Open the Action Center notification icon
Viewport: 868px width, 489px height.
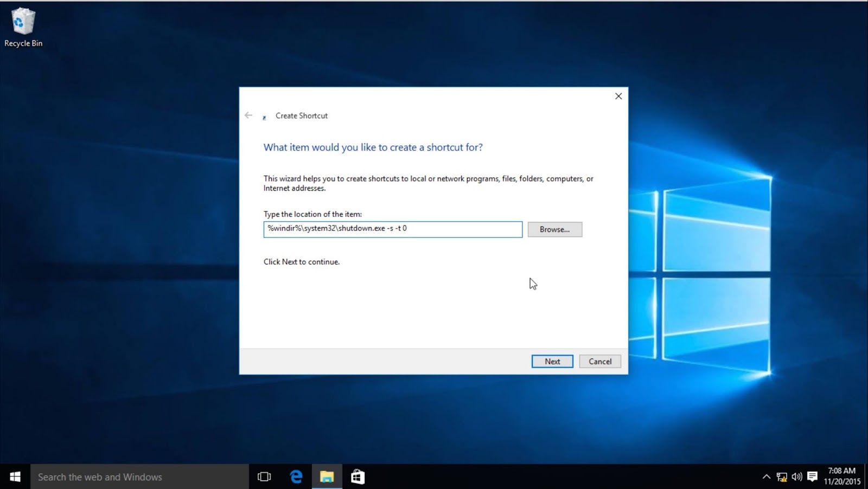click(x=812, y=477)
